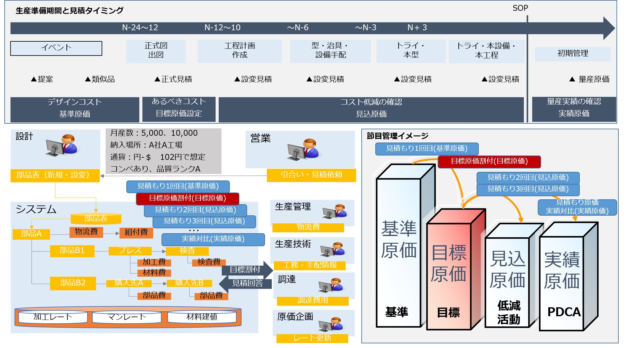644x348 pixels.
Task: Select the イベント outlined box
Action: pos(56,48)
